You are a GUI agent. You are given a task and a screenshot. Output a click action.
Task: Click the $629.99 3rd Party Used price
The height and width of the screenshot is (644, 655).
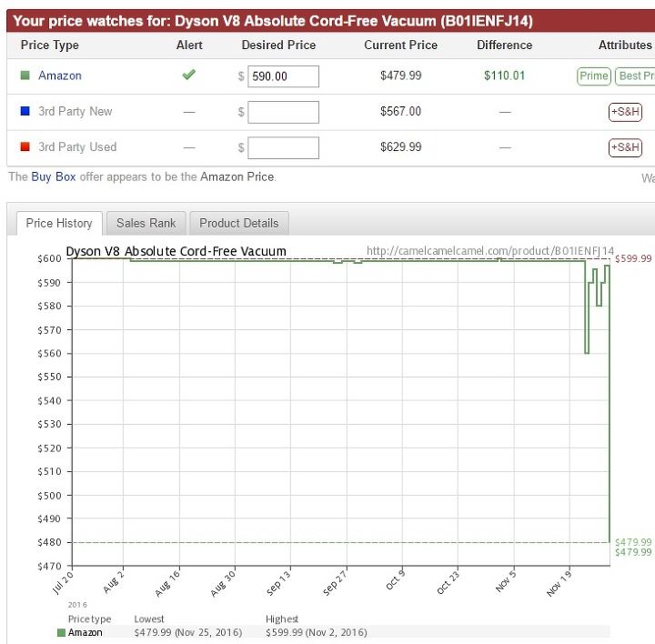[x=400, y=146]
